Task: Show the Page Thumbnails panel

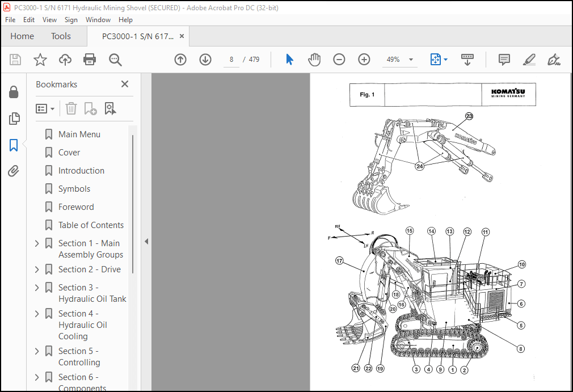Action: click(x=14, y=119)
